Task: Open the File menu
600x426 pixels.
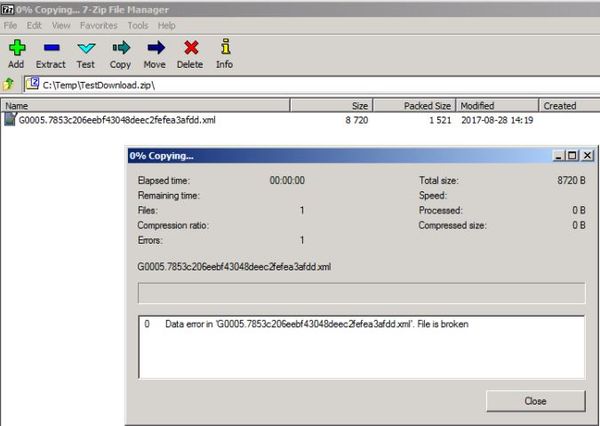Action: point(10,24)
